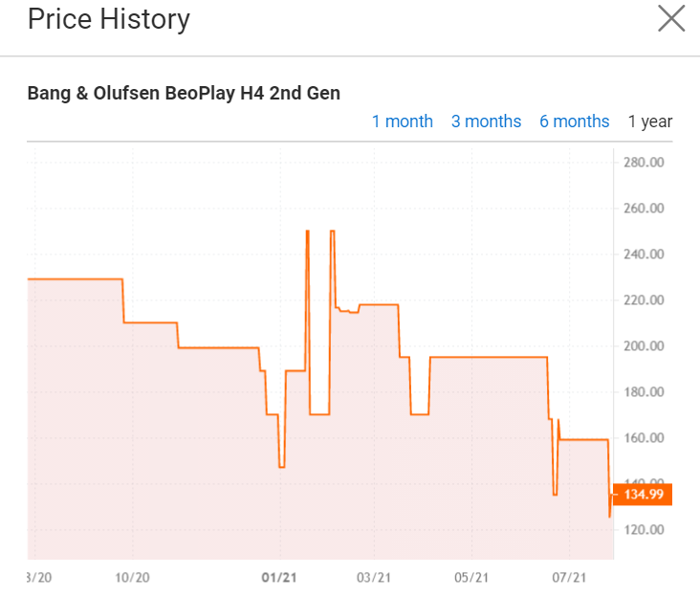The image size is (700, 597).
Task: Click the 180.00 price axis label
Action: pyautogui.click(x=643, y=392)
